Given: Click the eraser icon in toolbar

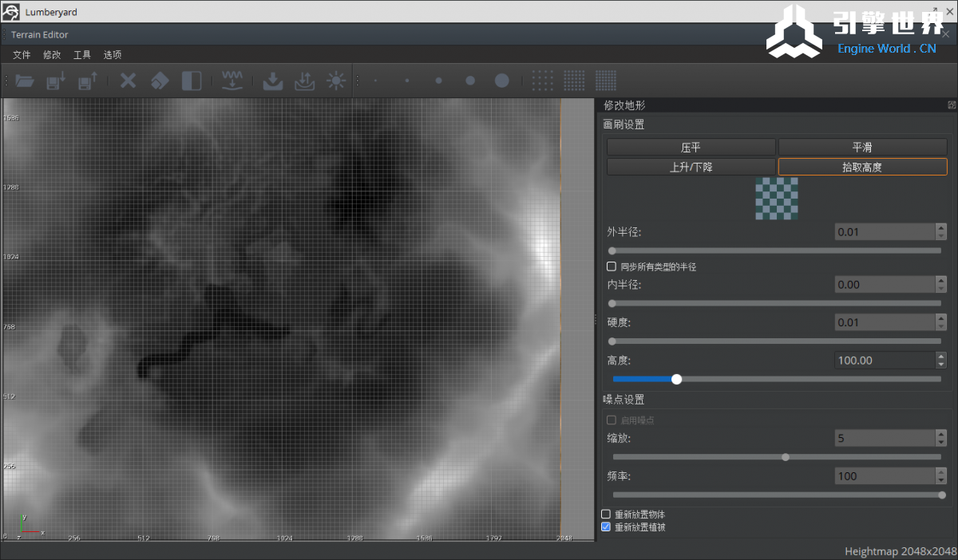Looking at the screenshot, I should tap(160, 81).
